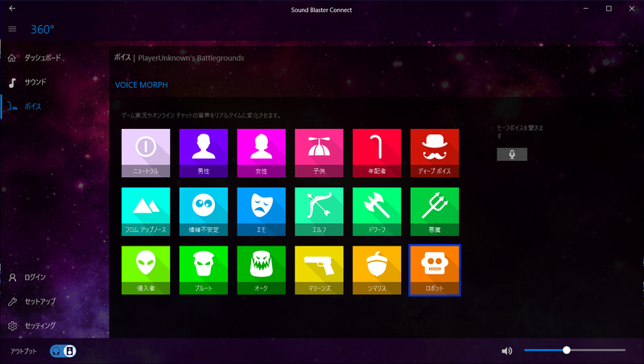
Task: Open the hamburger navigation menu
Action: pyautogui.click(x=12, y=29)
